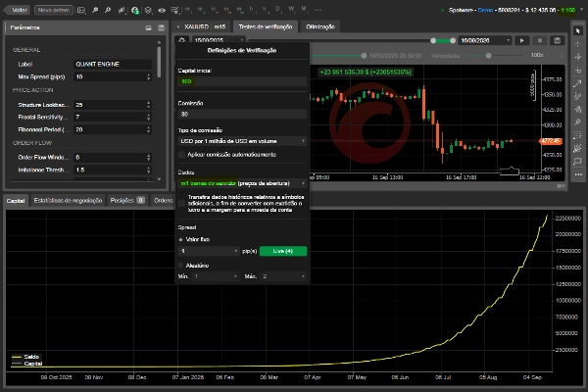Expand the account selector arrow at top right
The width and height of the screenshot is (588, 392).
(581, 10)
